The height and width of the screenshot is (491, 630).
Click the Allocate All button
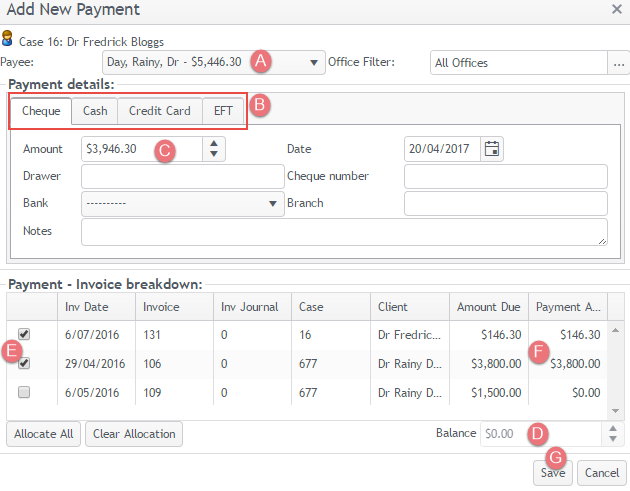[44, 434]
